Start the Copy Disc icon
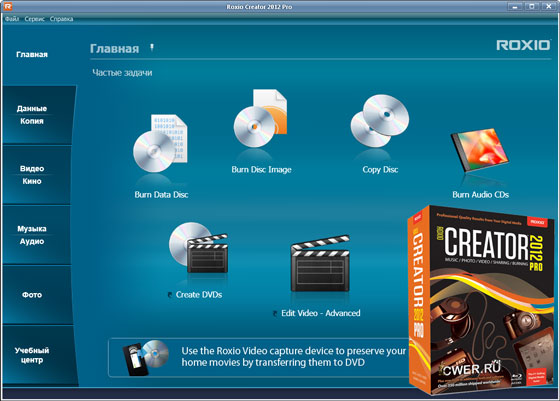Image resolution: width=560 pixels, height=401 pixels. click(x=380, y=121)
